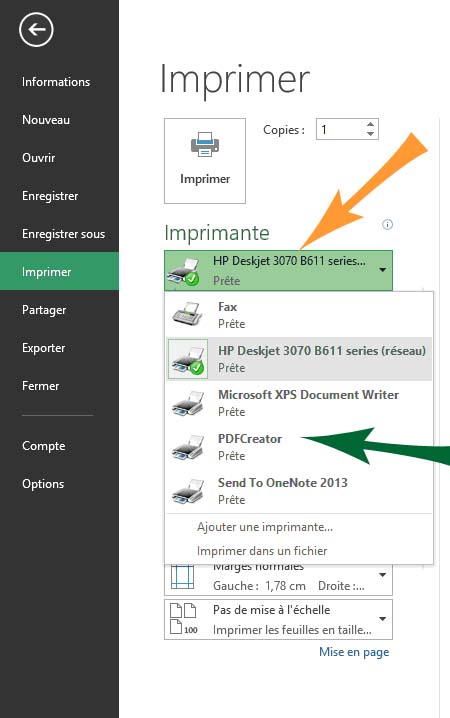Select Ouvrir in the sidebar
The image size is (450, 718).
point(38,158)
